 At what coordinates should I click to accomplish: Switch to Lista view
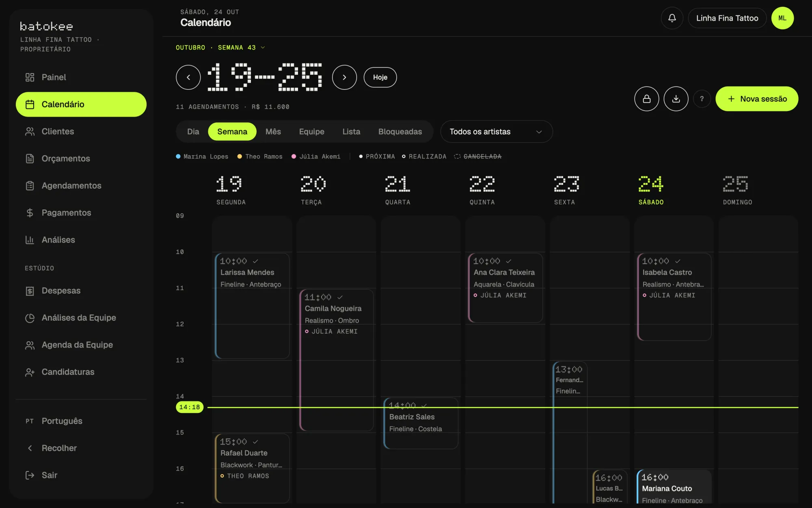(x=351, y=132)
